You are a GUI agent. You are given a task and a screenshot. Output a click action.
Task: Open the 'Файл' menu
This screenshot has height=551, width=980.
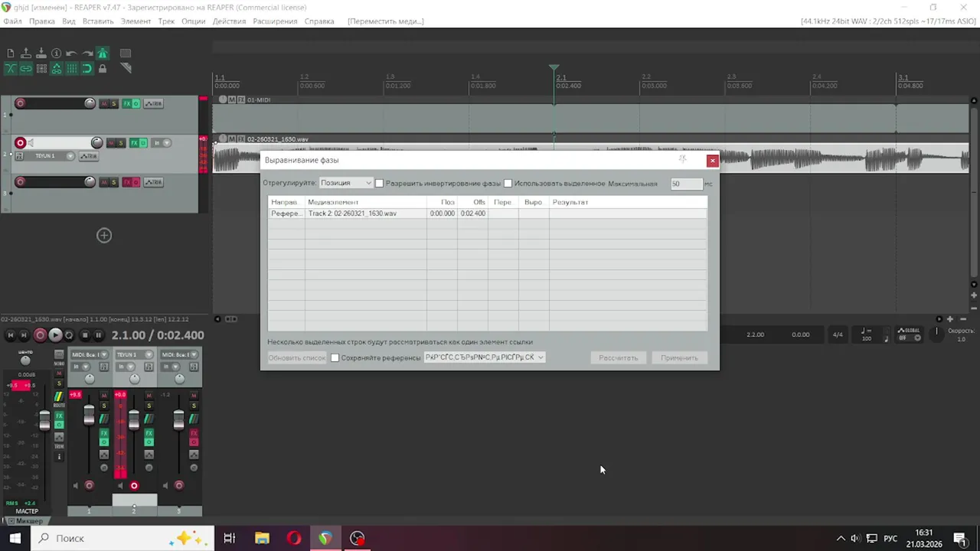tap(12, 21)
